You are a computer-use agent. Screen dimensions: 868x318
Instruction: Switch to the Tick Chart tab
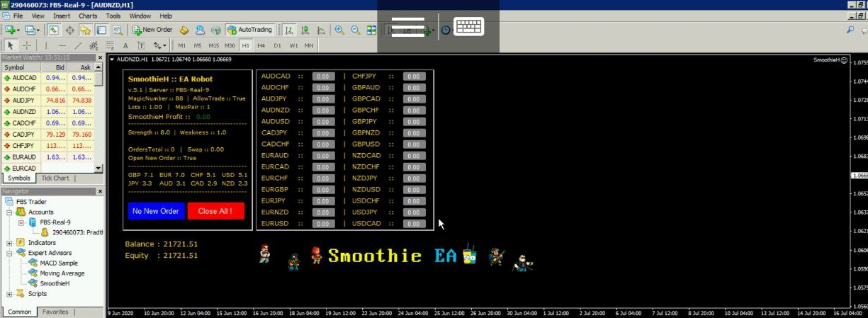[x=55, y=178]
